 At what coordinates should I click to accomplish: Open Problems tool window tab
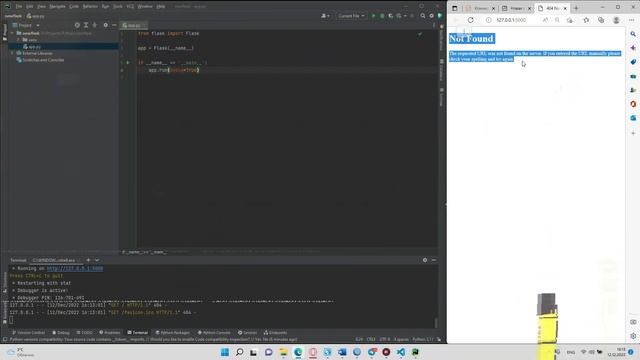[x=110, y=333]
